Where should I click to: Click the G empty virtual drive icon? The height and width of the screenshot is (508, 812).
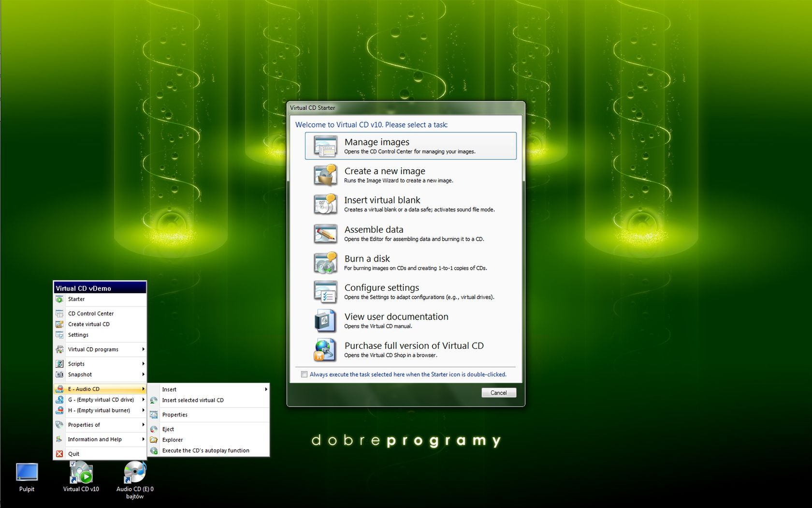point(59,400)
